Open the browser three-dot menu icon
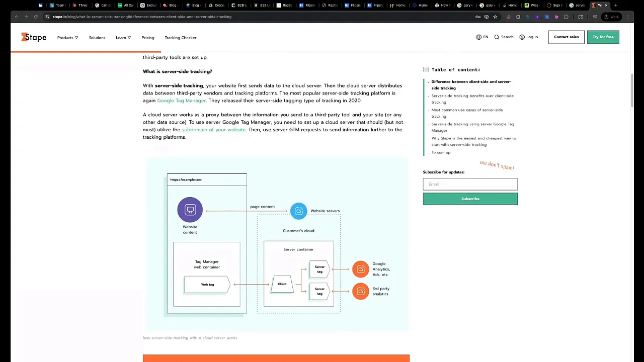This screenshot has width=644, height=362. coord(628,17)
